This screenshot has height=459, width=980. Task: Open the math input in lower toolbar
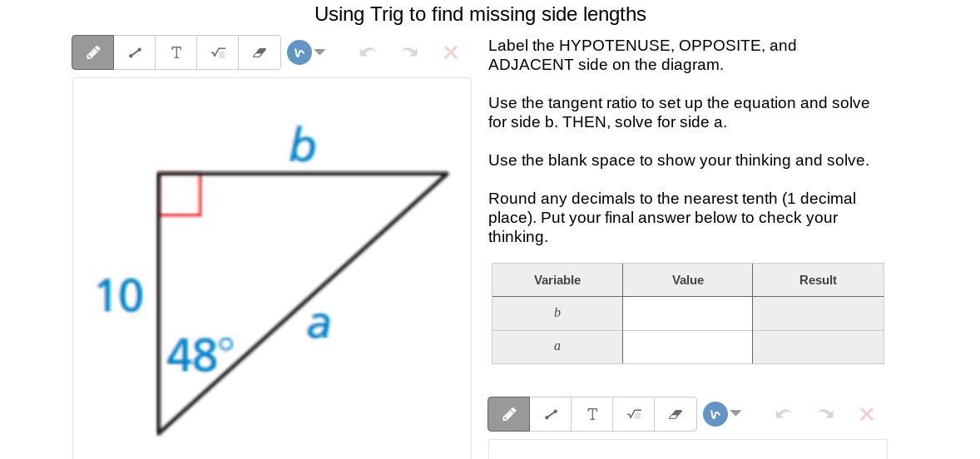[634, 414]
